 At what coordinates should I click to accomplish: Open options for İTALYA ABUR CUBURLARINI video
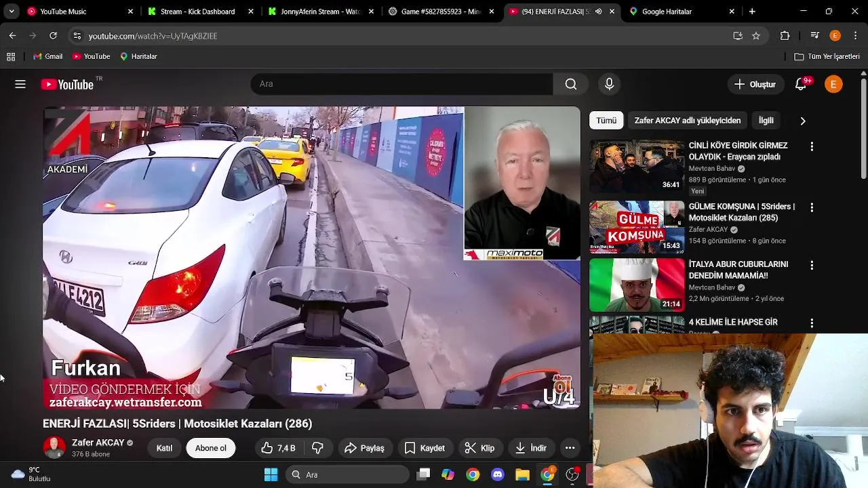coord(812,266)
